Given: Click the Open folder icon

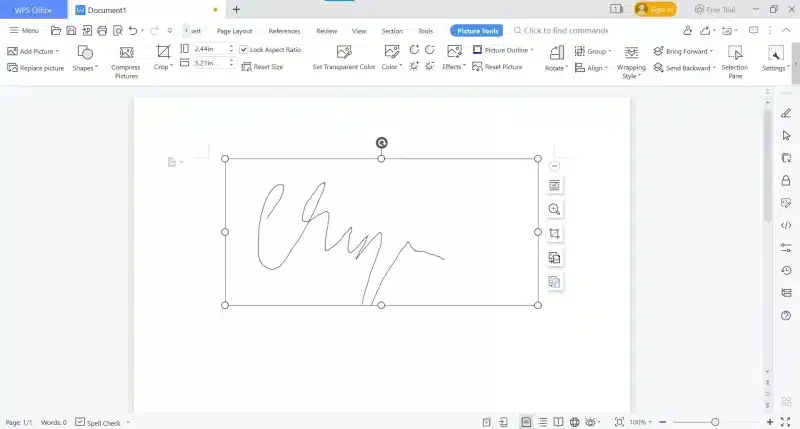Looking at the screenshot, I should 56,31.
